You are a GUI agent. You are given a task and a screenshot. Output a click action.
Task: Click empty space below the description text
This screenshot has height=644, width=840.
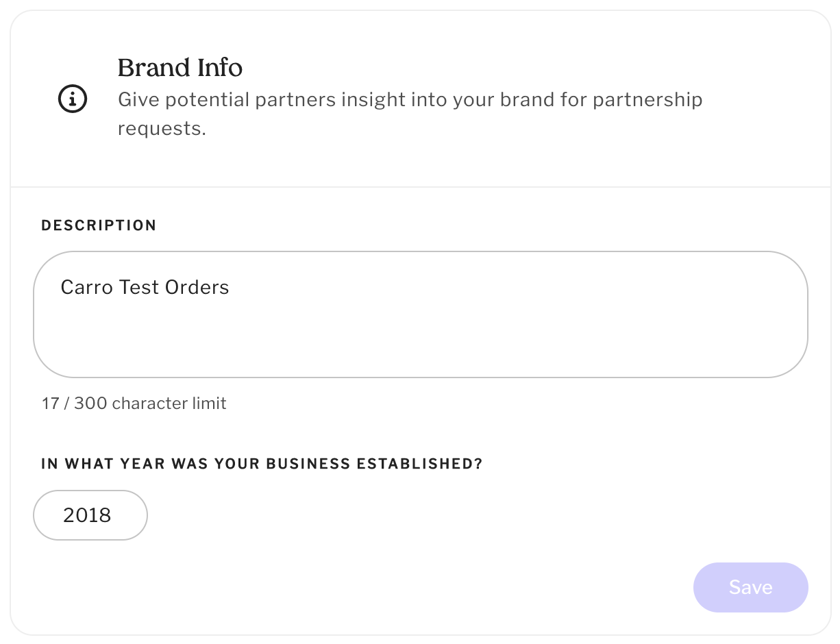[420, 343]
